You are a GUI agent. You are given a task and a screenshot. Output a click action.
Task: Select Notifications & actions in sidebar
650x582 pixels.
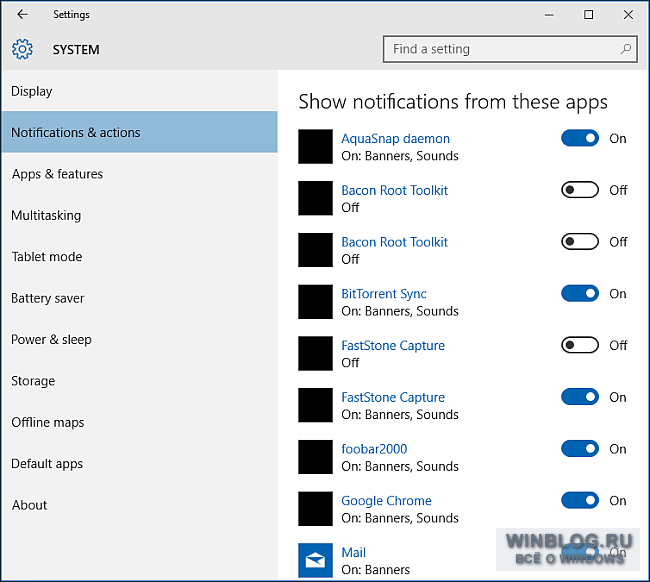(x=139, y=132)
